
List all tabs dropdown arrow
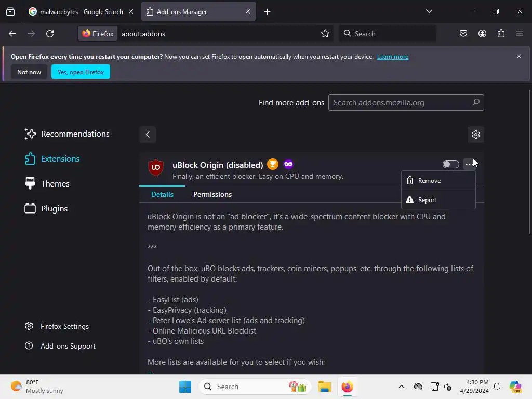pos(429,11)
